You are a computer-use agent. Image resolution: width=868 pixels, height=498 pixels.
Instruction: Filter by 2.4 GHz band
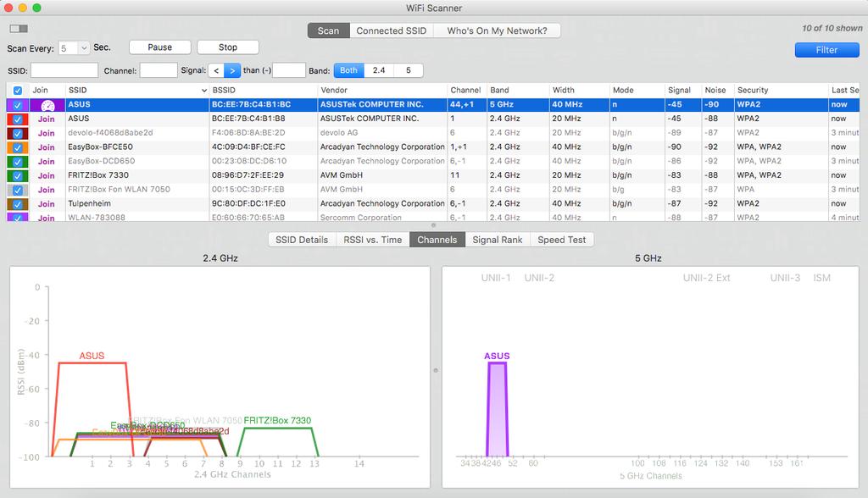(x=379, y=70)
